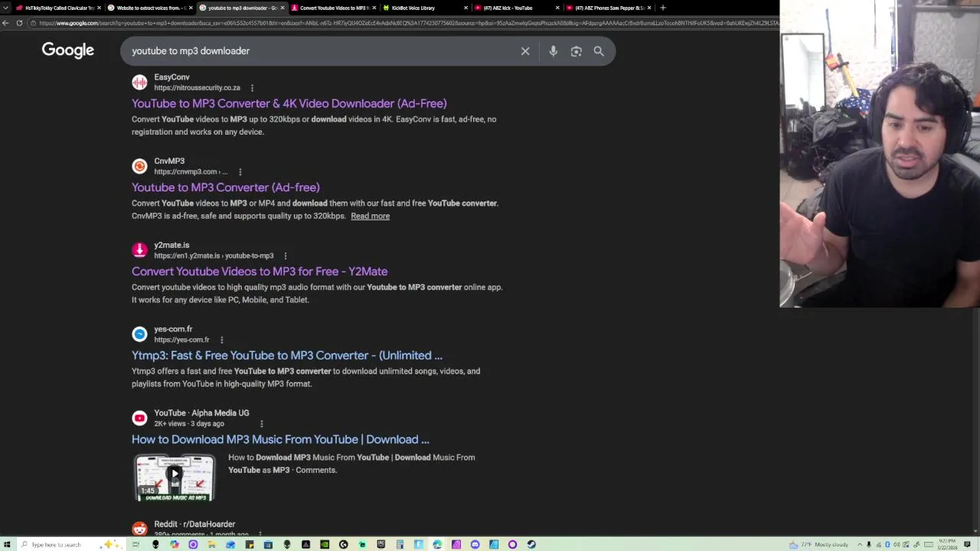Open Convert Youtube Videos to MP3 Y2Mate result
Image resolution: width=980 pixels, height=551 pixels.
point(260,272)
